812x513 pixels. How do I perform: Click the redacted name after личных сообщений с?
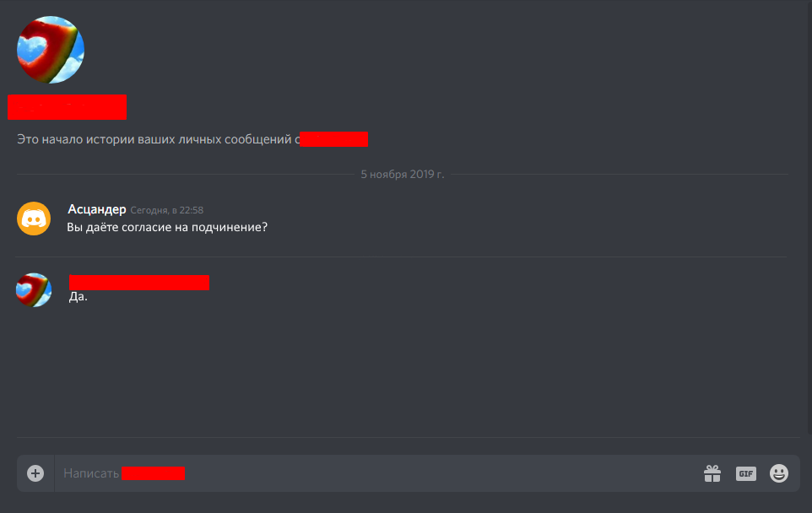click(x=334, y=139)
